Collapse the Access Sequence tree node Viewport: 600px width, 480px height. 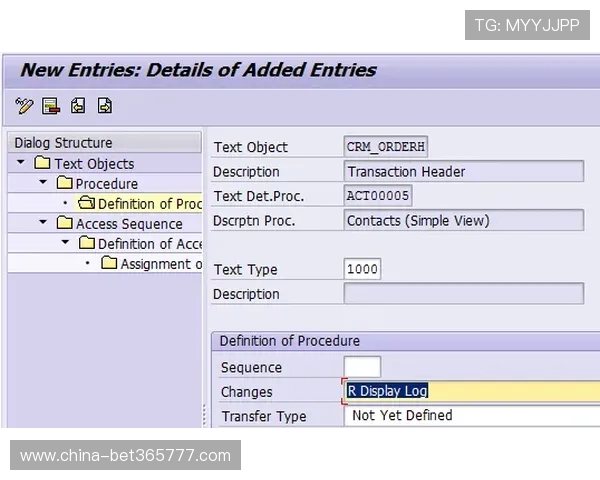click(43, 223)
